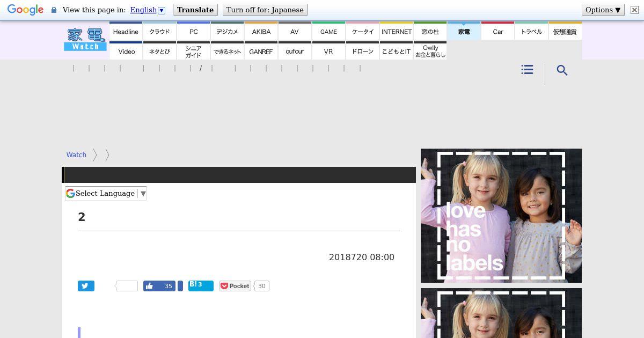Go to the こどもとIT tab

coord(396,51)
